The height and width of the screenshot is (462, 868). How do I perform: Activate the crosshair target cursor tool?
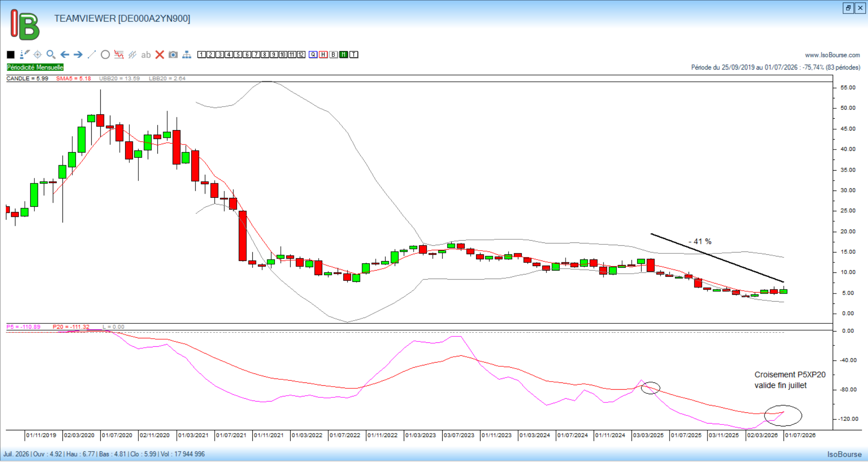click(x=38, y=55)
